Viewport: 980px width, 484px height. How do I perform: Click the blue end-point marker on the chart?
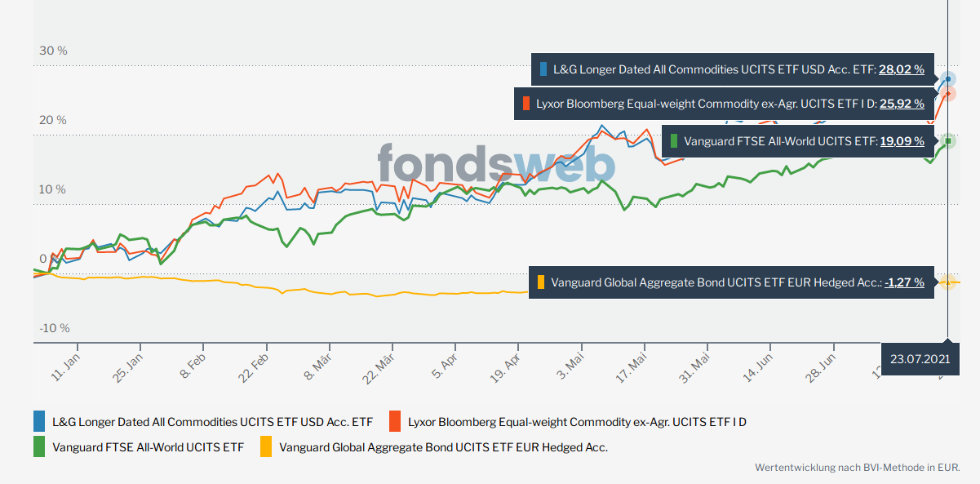pyautogui.click(x=947, y=79)
